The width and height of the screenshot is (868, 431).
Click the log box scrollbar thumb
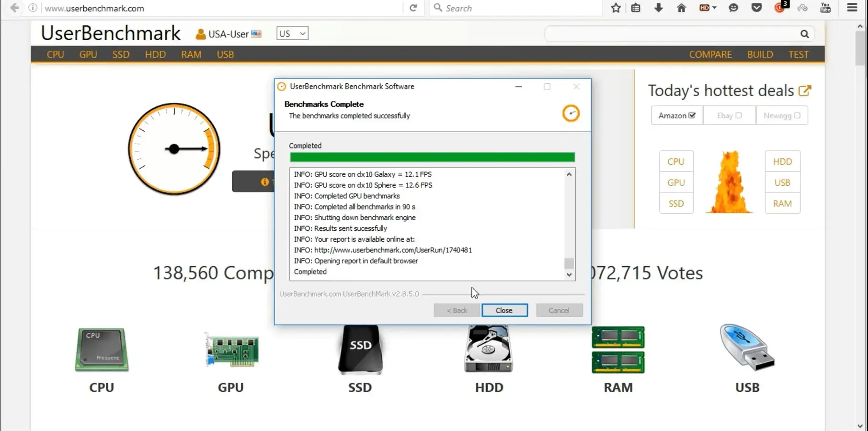click(x=569, y=263)
